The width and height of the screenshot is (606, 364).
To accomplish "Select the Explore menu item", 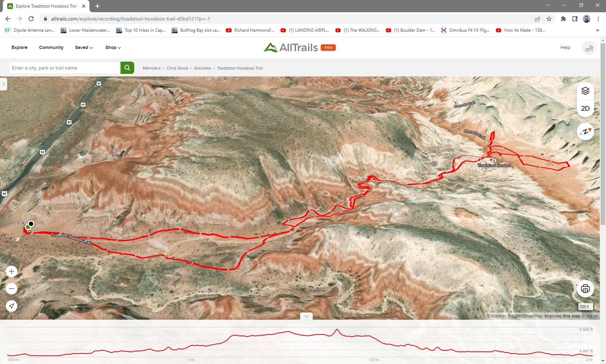I will tap(19, 48).
